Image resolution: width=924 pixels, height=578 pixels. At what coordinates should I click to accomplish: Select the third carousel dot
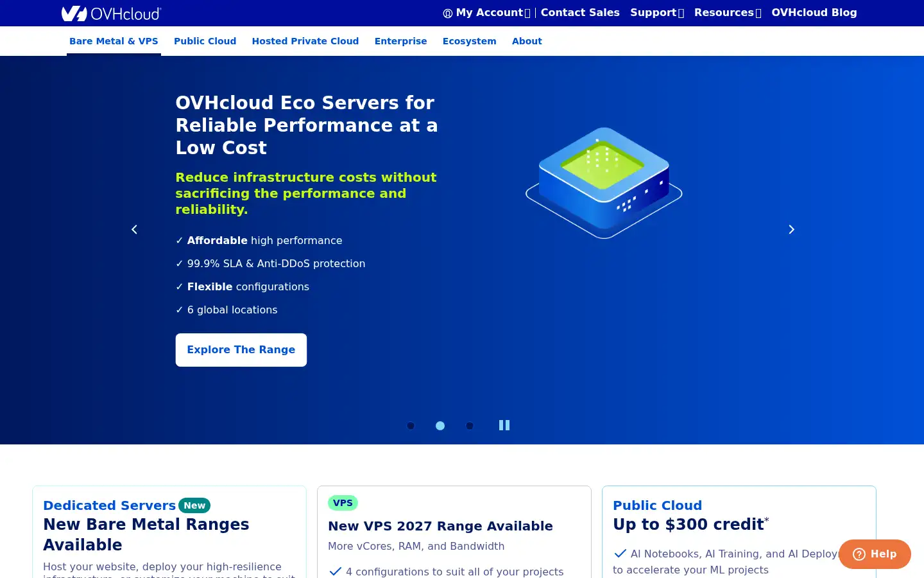(470, 426)
